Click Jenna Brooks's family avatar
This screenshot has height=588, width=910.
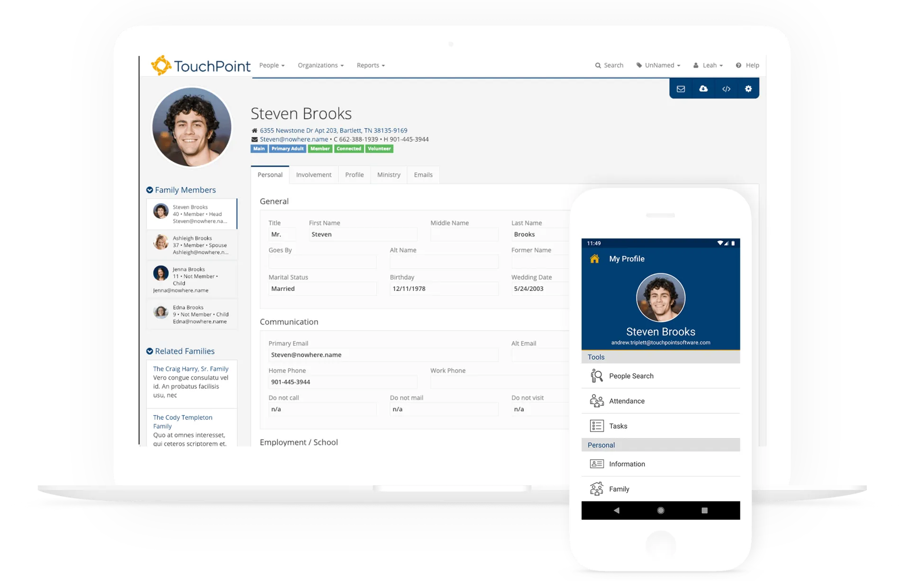(161, 273)
